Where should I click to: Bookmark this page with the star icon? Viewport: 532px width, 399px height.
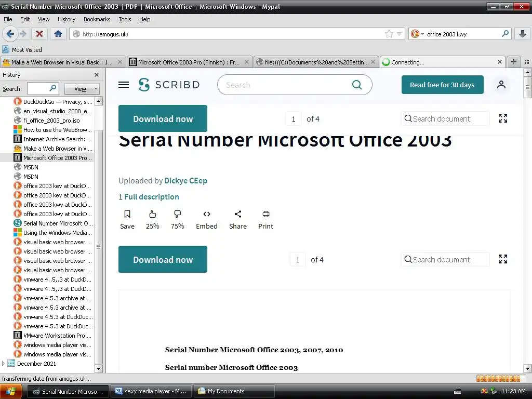pos(389,34)
